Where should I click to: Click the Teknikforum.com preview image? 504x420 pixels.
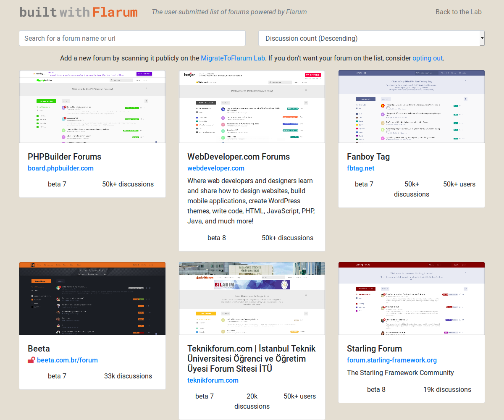tap(252, 299)
